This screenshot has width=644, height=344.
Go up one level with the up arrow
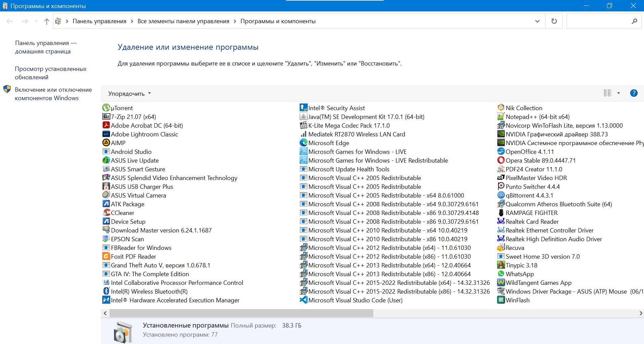pos(47,21)
